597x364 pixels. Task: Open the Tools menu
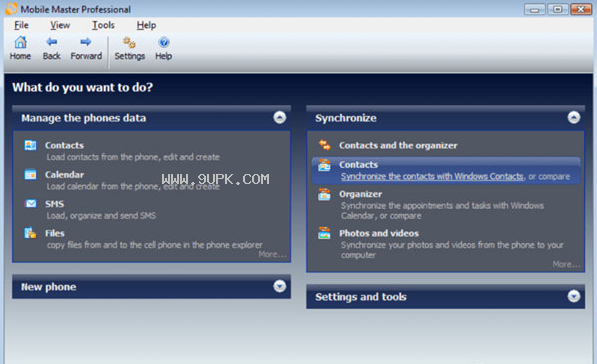tap(103, 25)
